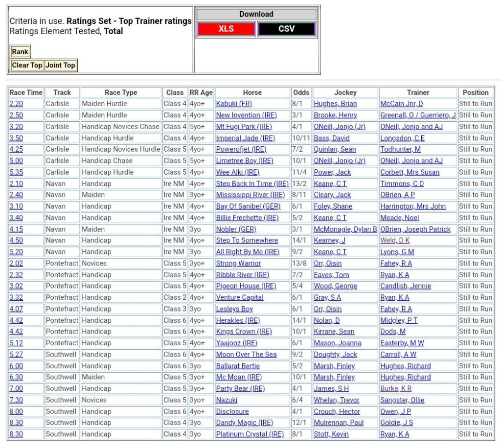The height and width of the screenshot is (448, 501).
Task: Open horse Venture Capital link
Action: coord(240,297)
